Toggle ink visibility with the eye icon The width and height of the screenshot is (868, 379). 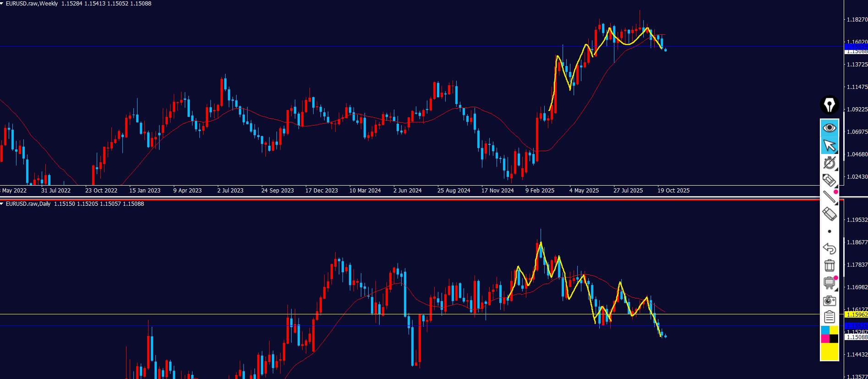pyautogui.click(x=829, y=128)
